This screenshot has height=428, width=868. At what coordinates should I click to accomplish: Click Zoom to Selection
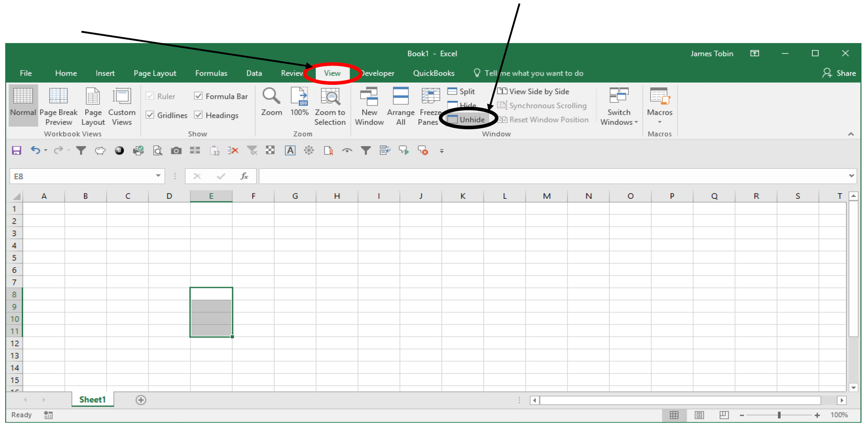coord(330,107)
